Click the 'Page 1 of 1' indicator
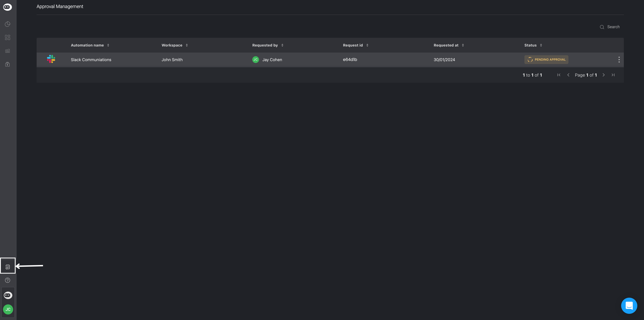Screen dimensions: 644x320 [586, 75]
